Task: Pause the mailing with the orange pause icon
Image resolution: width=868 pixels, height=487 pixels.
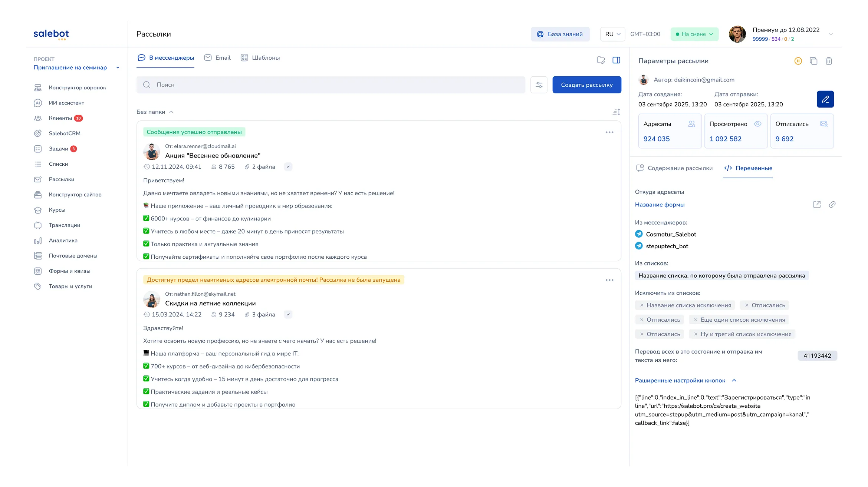Action: [x=798, y=61]
